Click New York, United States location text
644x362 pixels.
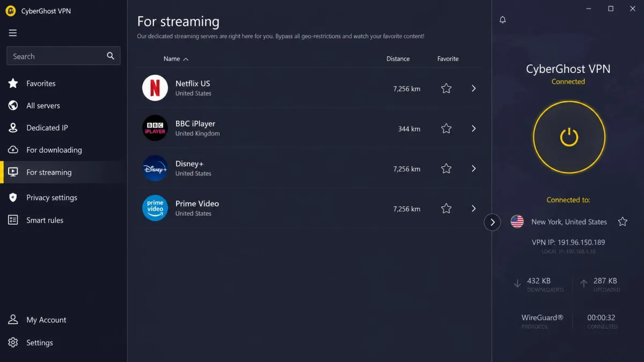point(569,221)
